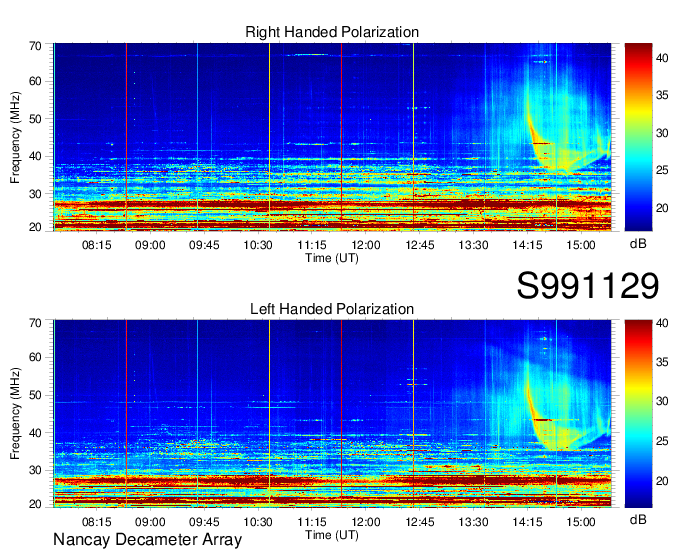Image resolution: width=680 pixels, height=552 pixels.
Task: Click the "15:00" time tick under the top plot
Action: (581, 245)
